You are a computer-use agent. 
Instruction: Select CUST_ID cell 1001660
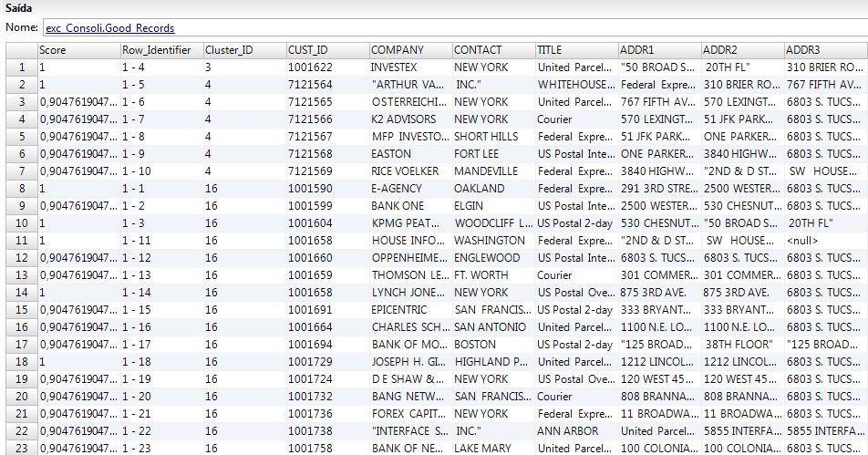[x=328, y=258]
